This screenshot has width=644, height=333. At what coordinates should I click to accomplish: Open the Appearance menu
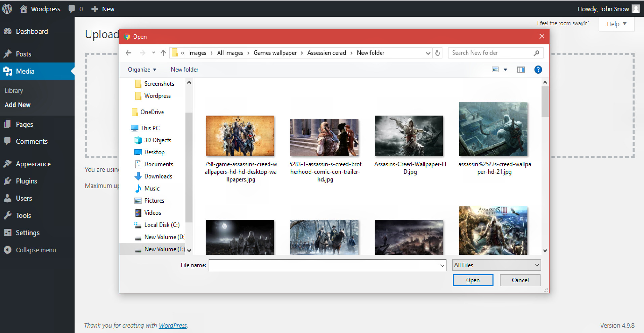point(33,164)
